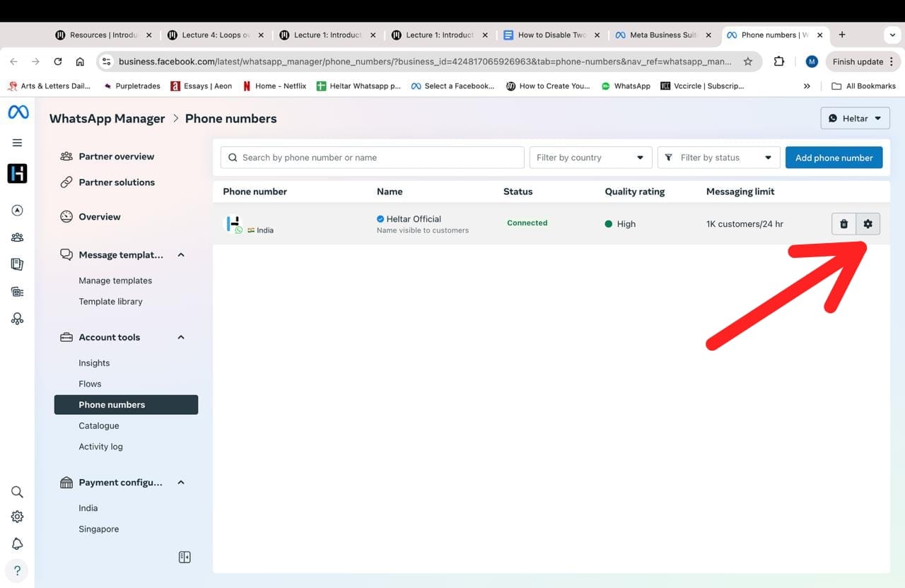Image resolution: width=905 pixels, height=588 pixels.
Task: Collapse the Payment configuration section
Action: (x=181, y=482)
